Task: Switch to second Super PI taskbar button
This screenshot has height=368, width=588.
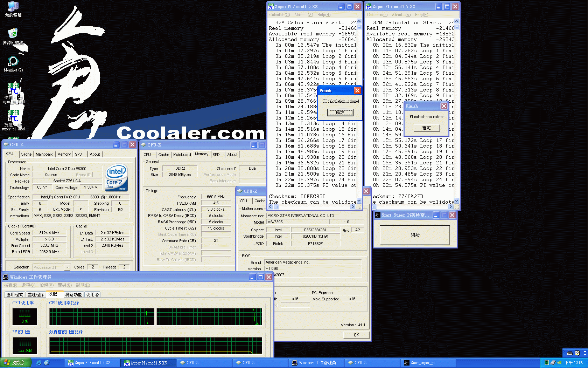Action: tap(148, 363)
